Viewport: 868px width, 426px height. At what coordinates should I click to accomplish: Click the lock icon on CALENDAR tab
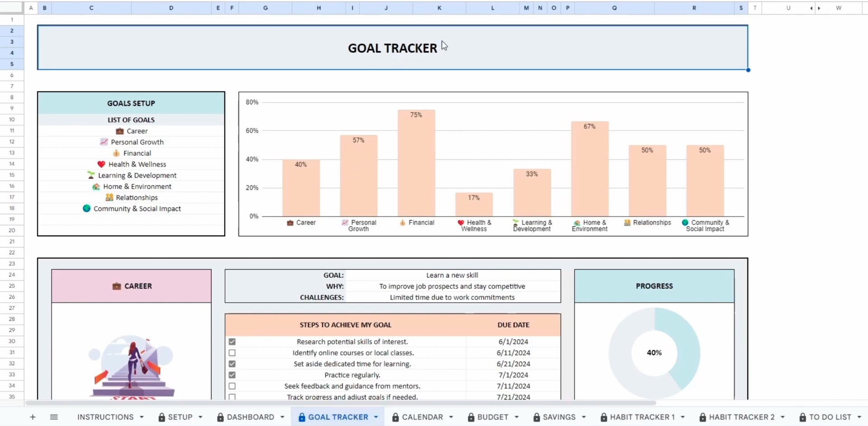(395, 417)
